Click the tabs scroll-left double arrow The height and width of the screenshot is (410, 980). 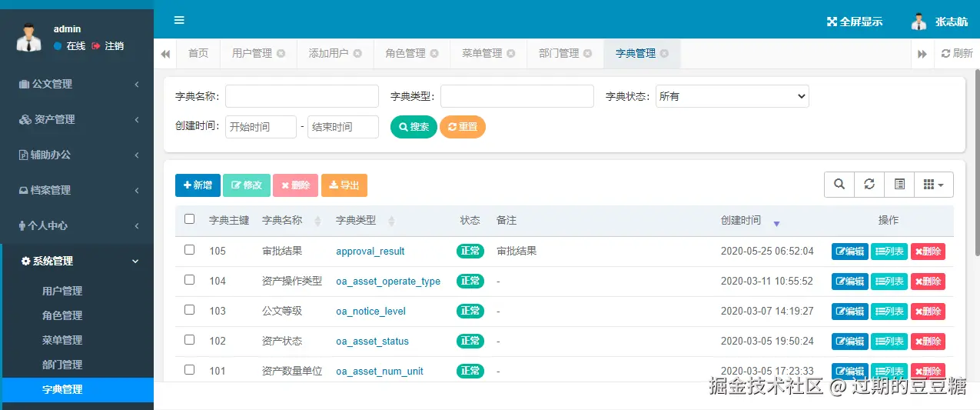pyautogui.click(x=165, y=54)
